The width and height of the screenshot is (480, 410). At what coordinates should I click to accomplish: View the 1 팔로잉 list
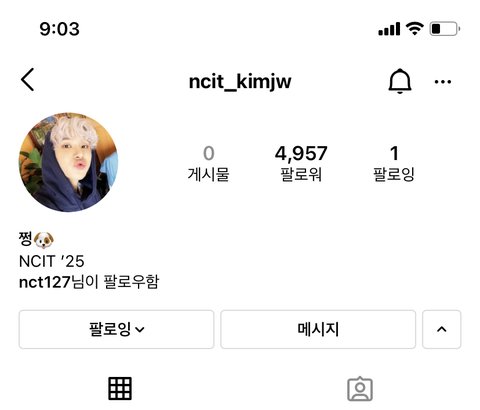394,163
